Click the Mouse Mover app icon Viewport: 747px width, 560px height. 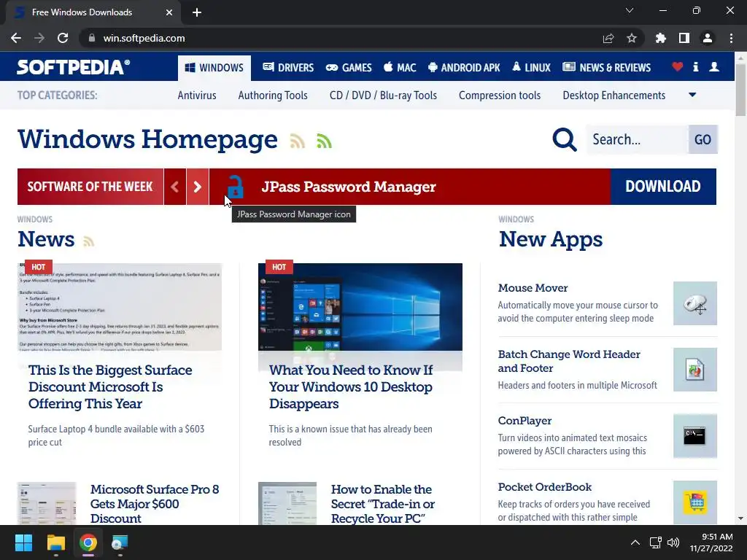(x=694, y=303)
